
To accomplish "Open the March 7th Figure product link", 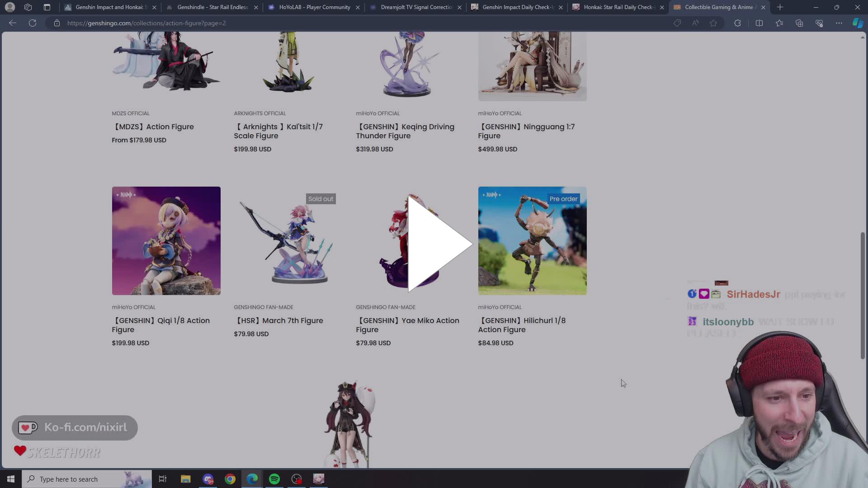I will pos(279,320).
